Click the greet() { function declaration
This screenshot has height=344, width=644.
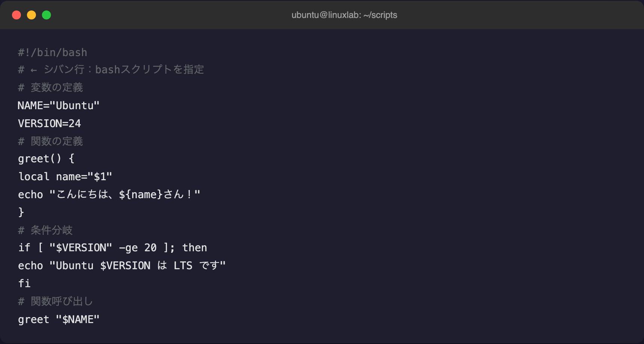pos(46,159)
